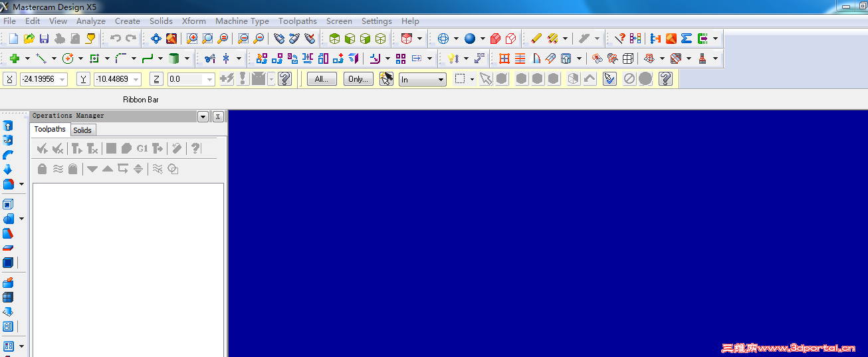Click inside the empty operations list area
The image size is (868, 357).
[x=128, y=269]
